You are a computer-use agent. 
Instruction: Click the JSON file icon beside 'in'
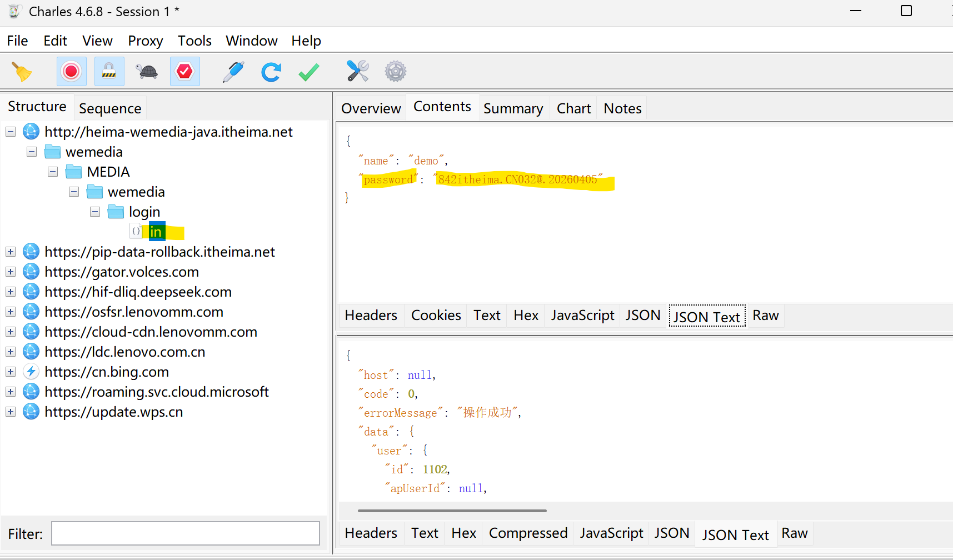click(x=136, y=231)
